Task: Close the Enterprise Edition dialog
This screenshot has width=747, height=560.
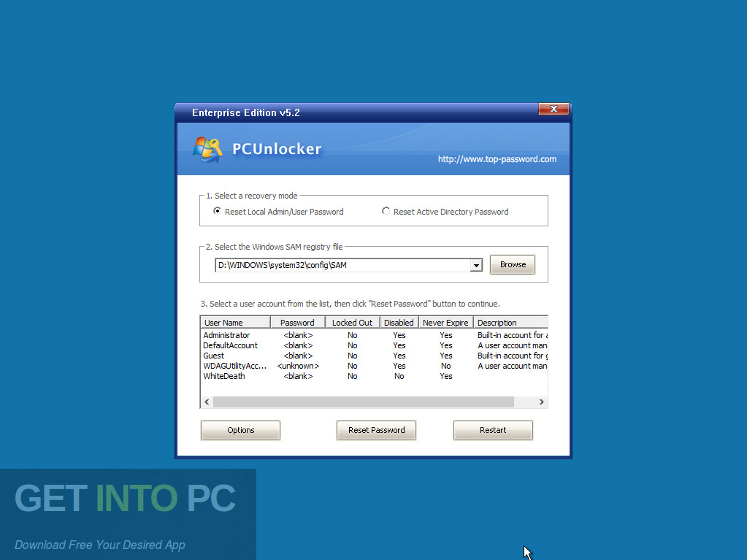Action: (x=553, y=109)
